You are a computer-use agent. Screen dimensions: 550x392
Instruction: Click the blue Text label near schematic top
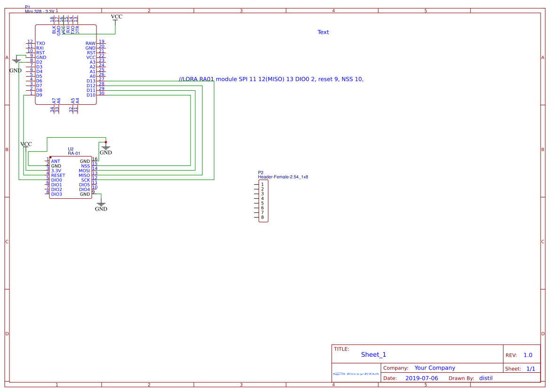coord(323,32)
